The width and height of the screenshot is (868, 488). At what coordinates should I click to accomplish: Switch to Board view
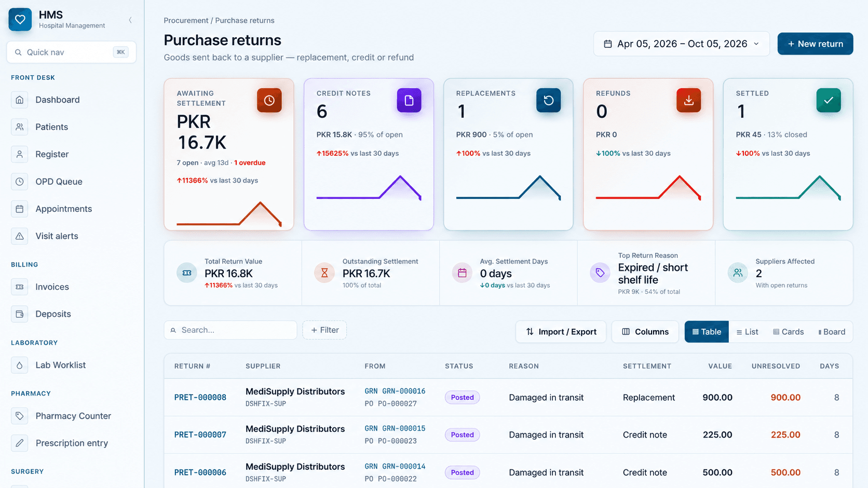(x=832, y=332)
